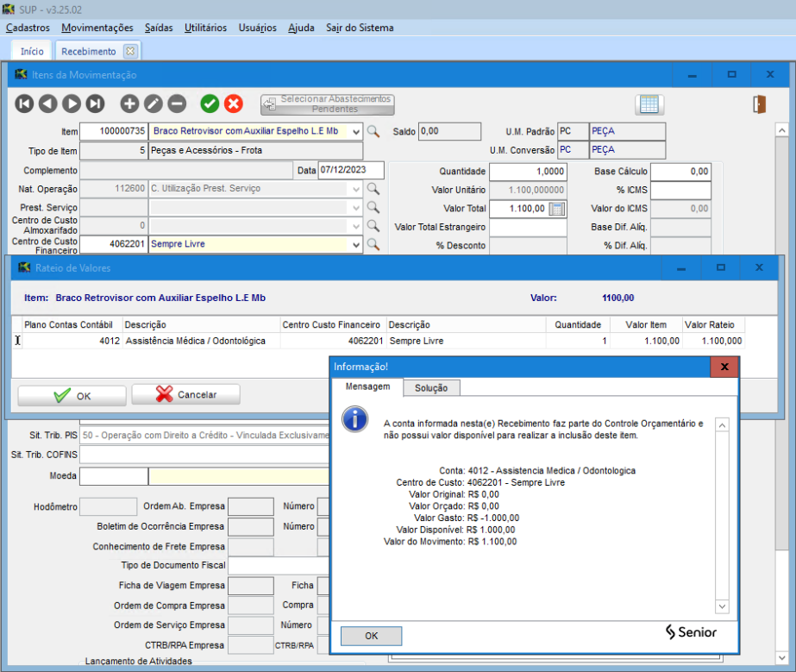Open calculator icon next to Valor Total

point(557,208)
